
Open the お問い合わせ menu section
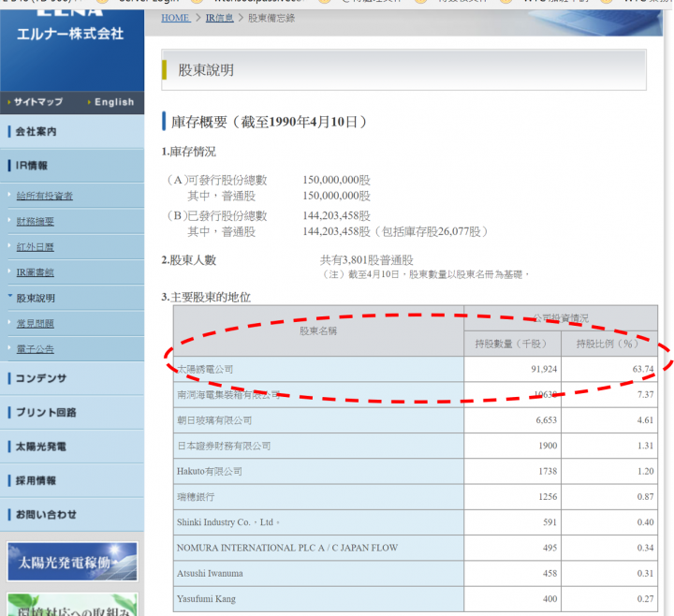pos(72,515)
